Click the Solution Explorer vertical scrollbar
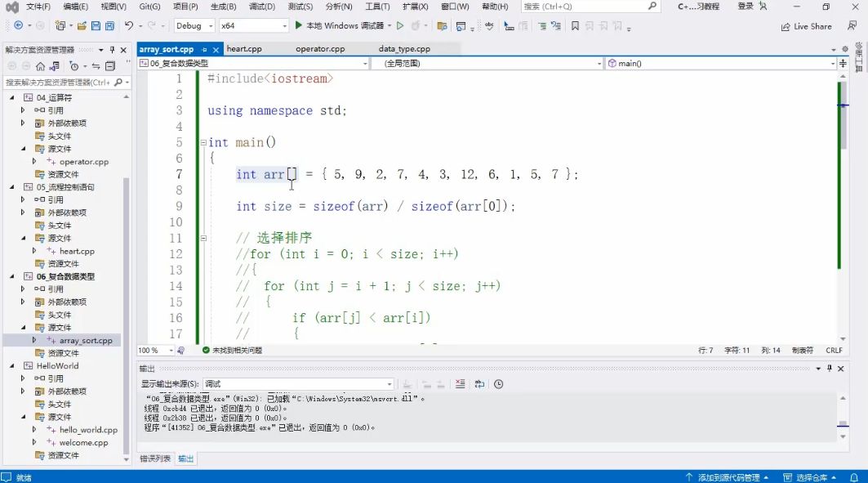This screenshot has height=483, width=868. pyautogui.click(x=127, y=315)
